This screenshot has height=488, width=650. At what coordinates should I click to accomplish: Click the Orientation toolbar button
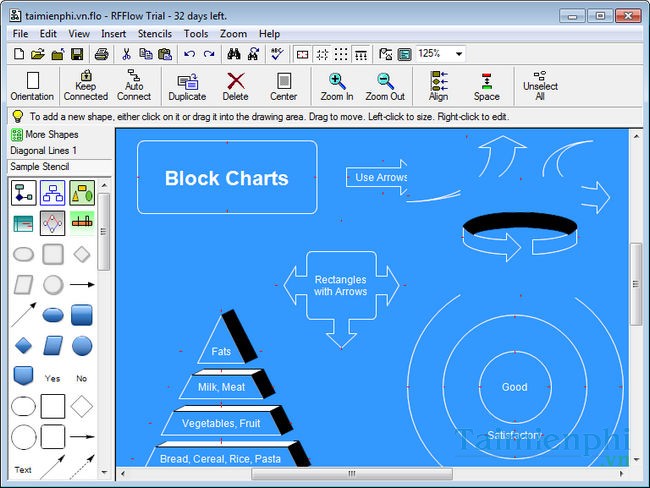pos(33,86)
